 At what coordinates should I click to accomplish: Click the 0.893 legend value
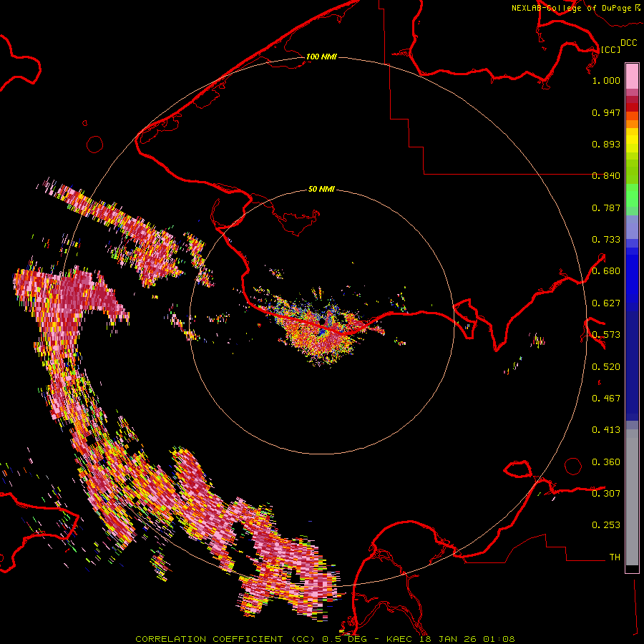pyautogui.click(x=606, y=144)
